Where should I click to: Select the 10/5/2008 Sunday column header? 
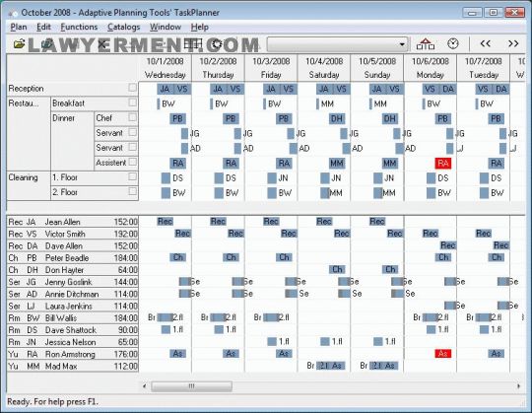tap(377, 68)
